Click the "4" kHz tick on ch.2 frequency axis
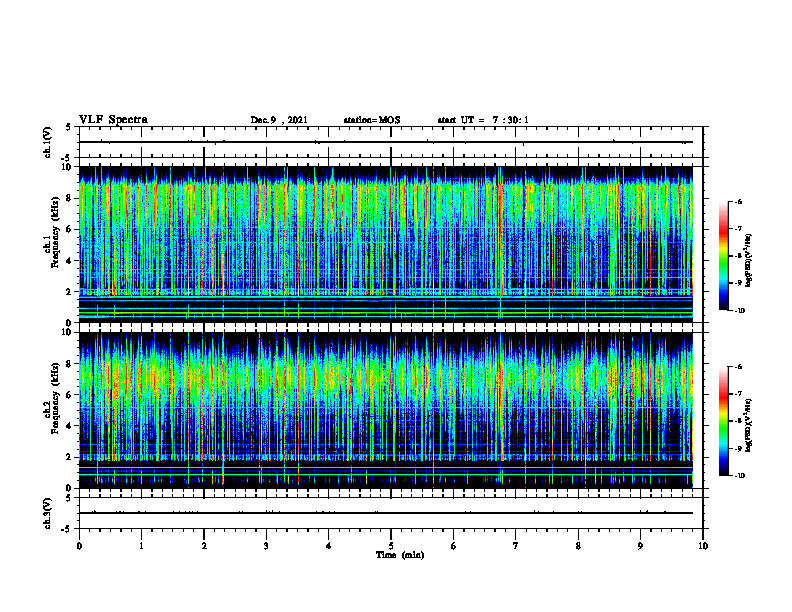Screen dimensions: 792x612 coord(69,426)
